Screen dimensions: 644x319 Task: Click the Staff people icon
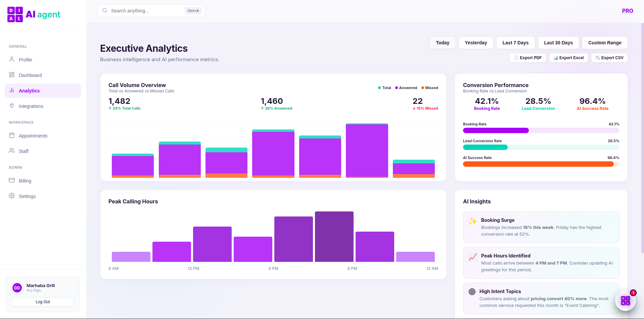tap(12, 151)
